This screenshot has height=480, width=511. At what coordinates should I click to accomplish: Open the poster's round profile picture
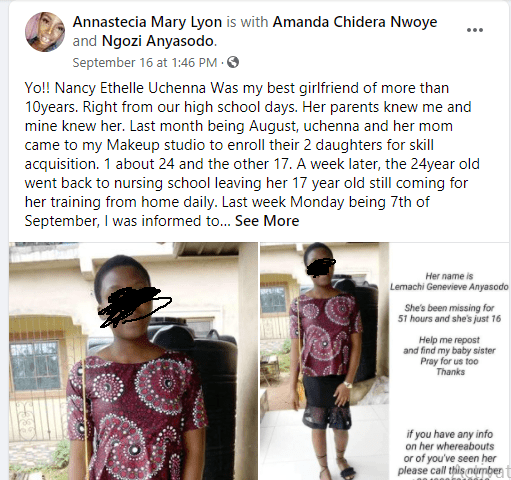(x=45, y=32)
